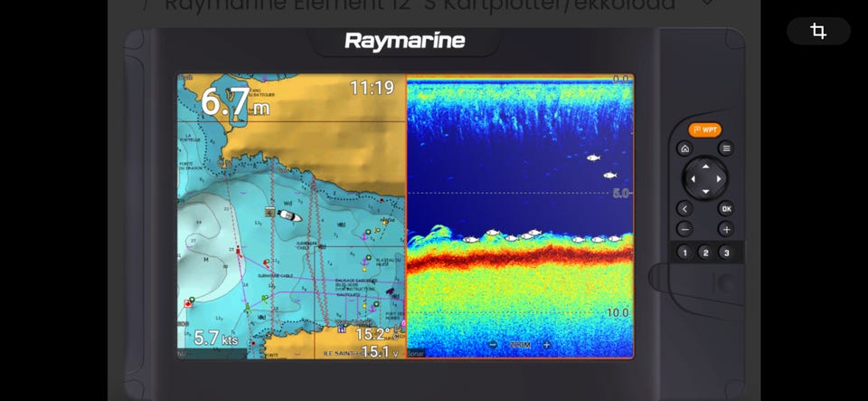868x401 pixels.
Task: Click the 6.7 m depth readout
Action: (x=235, y=102)
